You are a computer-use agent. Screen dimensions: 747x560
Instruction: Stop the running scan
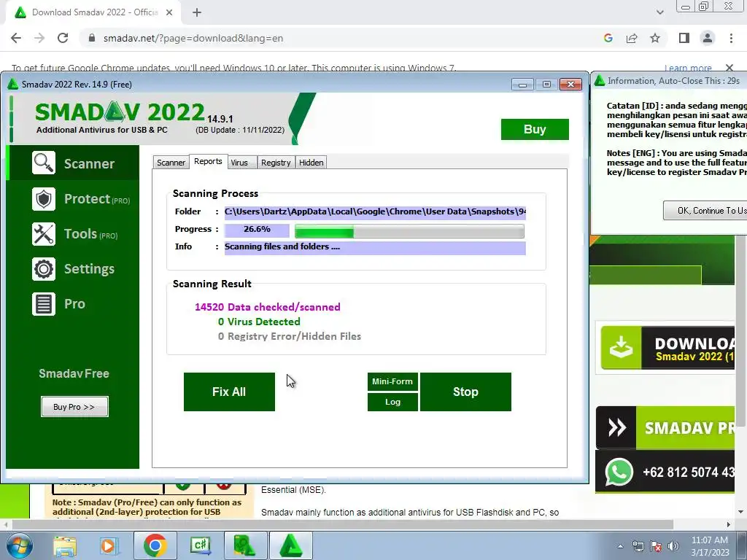[x=465, y=392]
